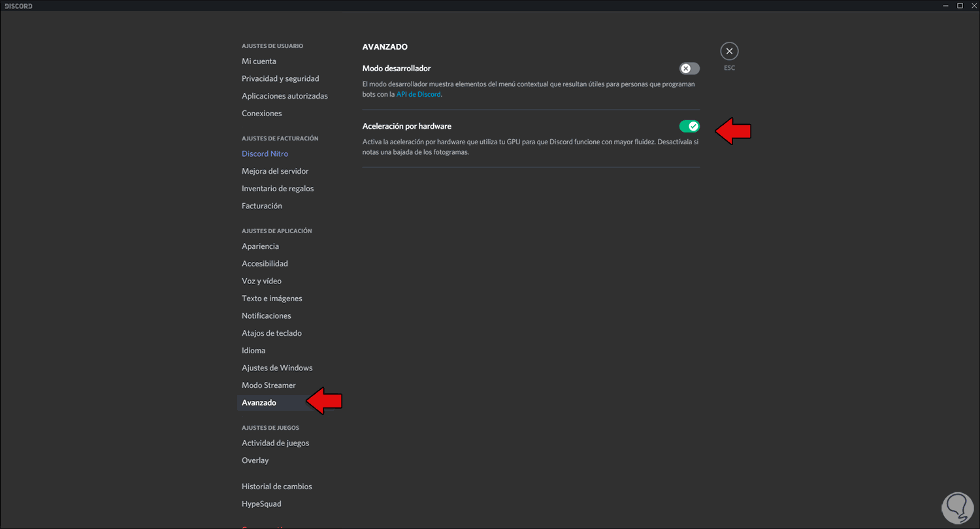Viewport: 980px width, 529px height.
Task: Open Mi cuenta settings
Action: 259,61
